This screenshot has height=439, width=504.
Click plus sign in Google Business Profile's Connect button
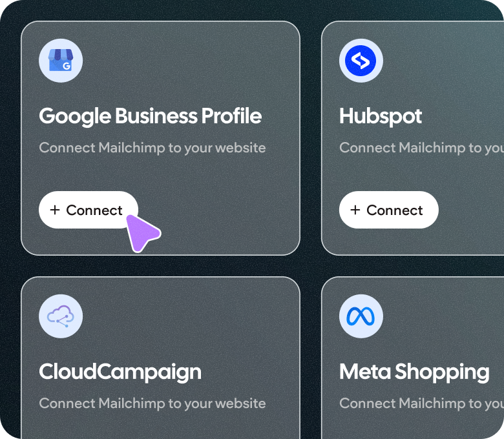(55, 210)
